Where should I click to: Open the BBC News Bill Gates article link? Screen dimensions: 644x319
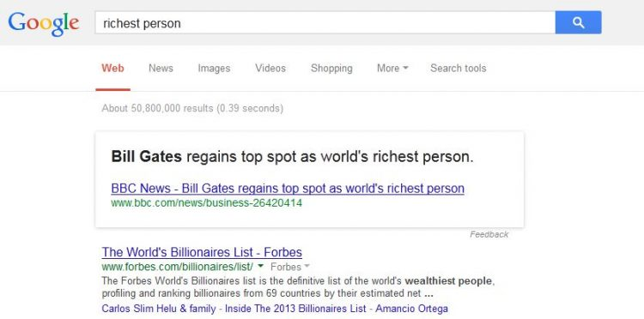288,188
